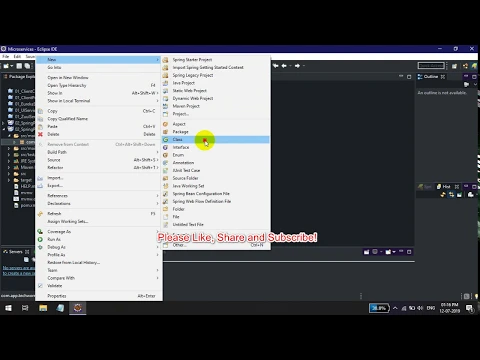Click Go Into in context menu
This screenshot has height=360, width=480.
[99, 67]
